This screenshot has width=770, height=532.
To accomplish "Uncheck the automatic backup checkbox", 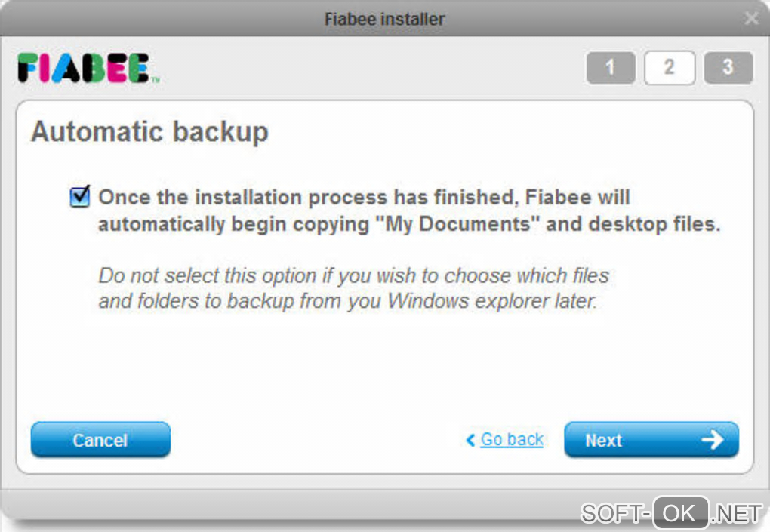I will (x=79, y=198).
